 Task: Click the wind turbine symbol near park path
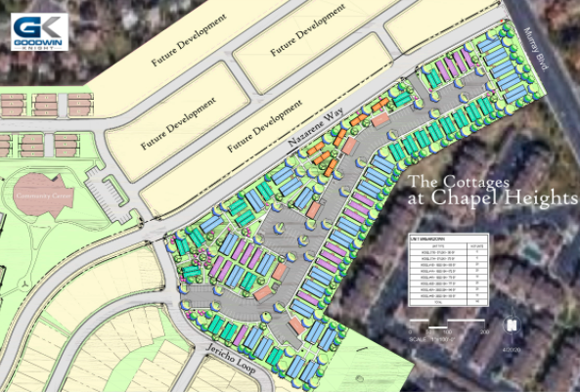pyautogui.click(x=24, y=284)
